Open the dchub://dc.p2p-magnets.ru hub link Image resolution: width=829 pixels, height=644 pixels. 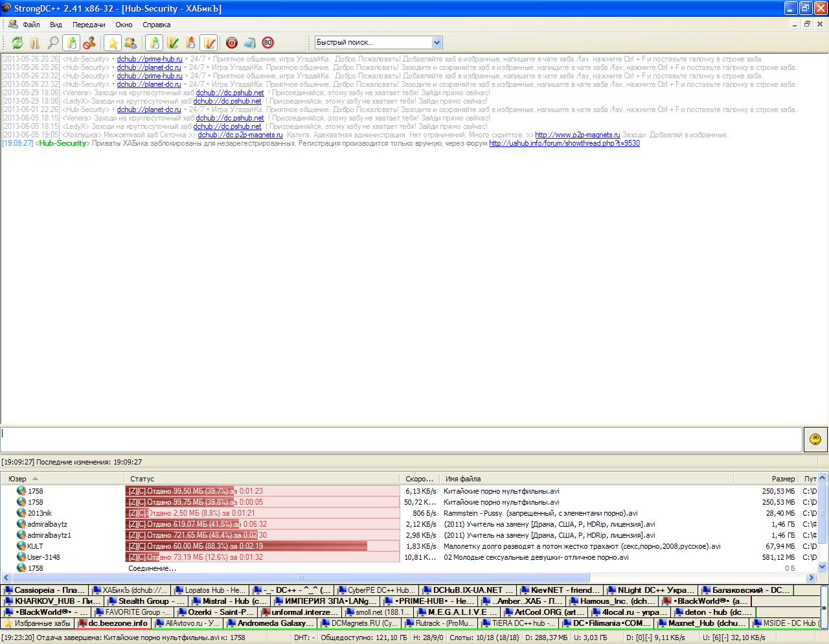pos(240,135)
